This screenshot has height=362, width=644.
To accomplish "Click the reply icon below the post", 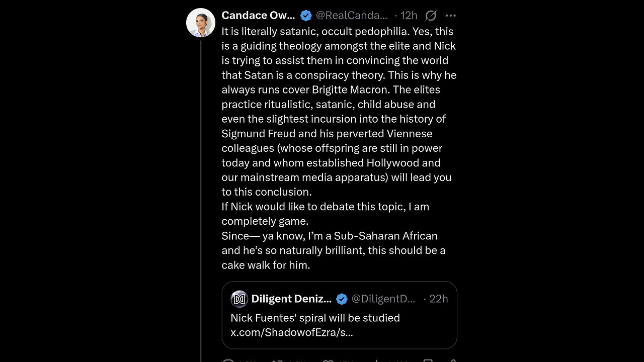I will 228,360.
